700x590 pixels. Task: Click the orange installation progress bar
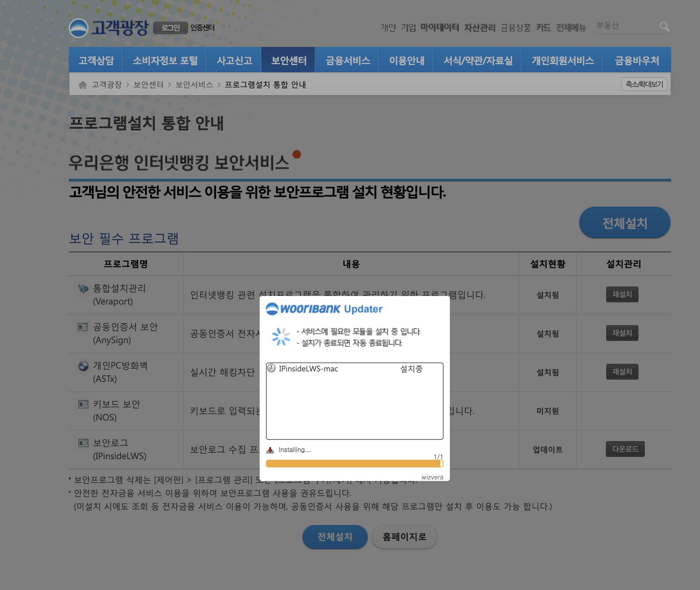354,464
